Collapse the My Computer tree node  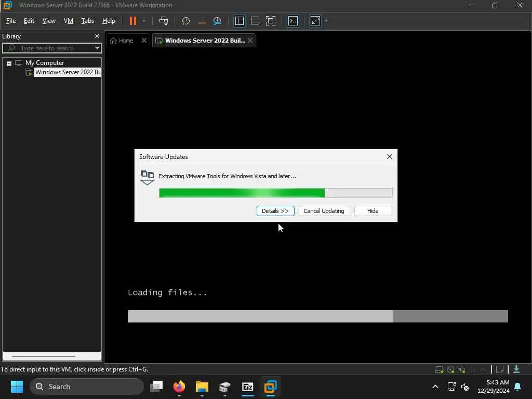[9, 63]
